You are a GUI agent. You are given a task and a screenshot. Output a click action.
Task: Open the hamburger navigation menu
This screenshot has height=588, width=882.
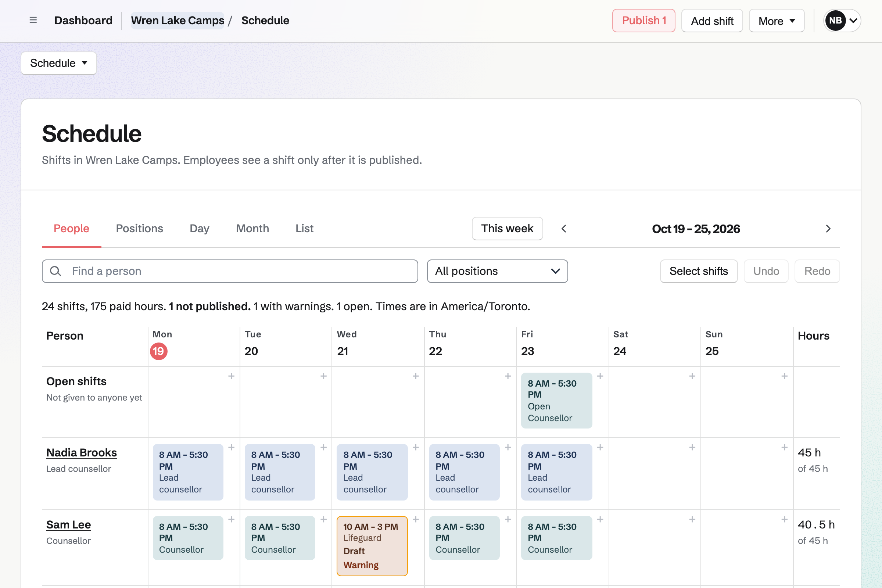coord(33,20)
